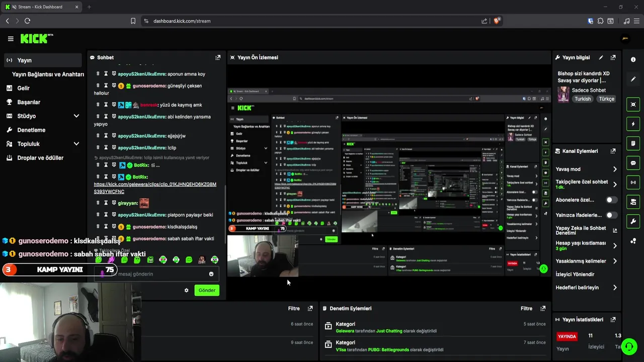Open the browser extensions puzzle icon
Image resolution: width=644 pixels, height=362 pixels.
(600, 21)
